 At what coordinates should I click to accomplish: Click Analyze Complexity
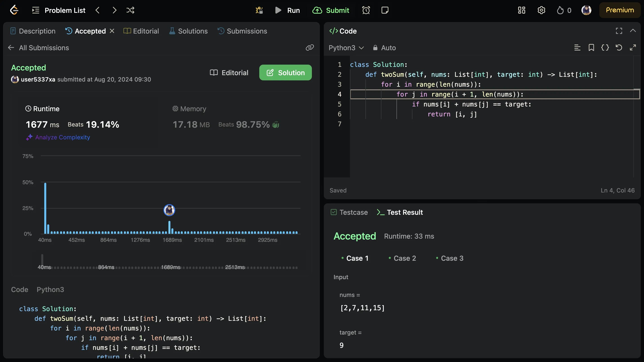(x=58, y=137)
